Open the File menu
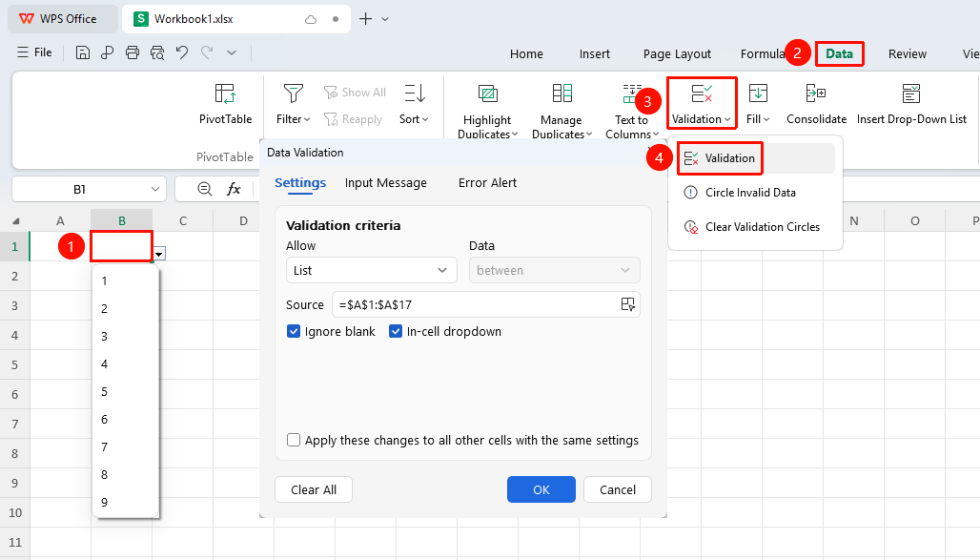 pyautogui.click(x=35, y=52)
